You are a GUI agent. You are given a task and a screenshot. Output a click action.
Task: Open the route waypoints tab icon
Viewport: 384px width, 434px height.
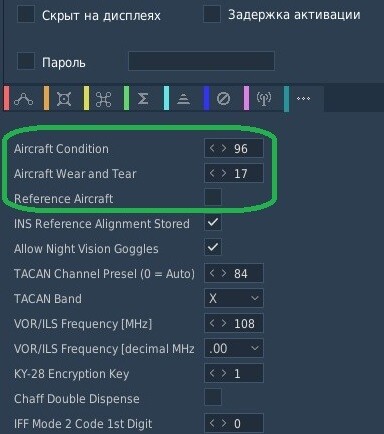pyautogui.click(x=24, y=99)
